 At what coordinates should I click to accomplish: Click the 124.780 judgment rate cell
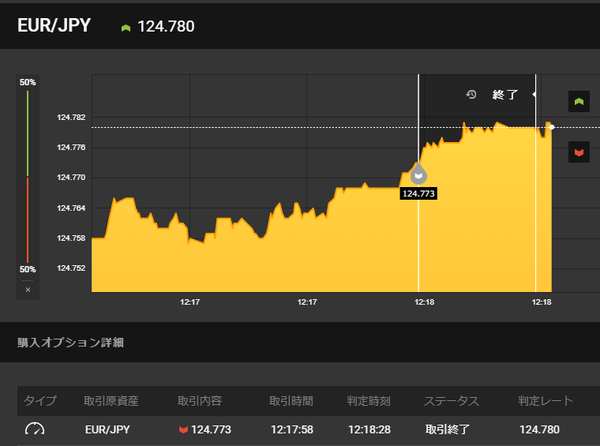click(540, 430)
